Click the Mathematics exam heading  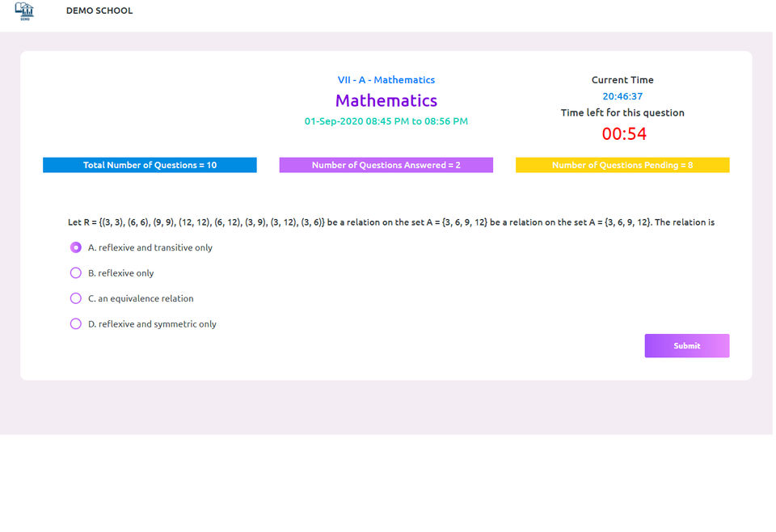pos(386,101)
